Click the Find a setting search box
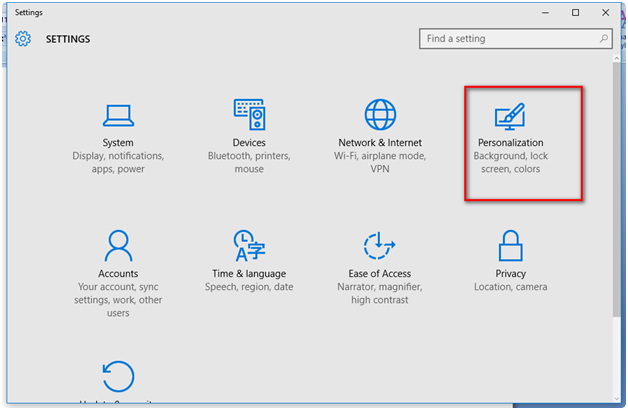The height and width of the screenshot is (410, 628). tap(515, 38)
